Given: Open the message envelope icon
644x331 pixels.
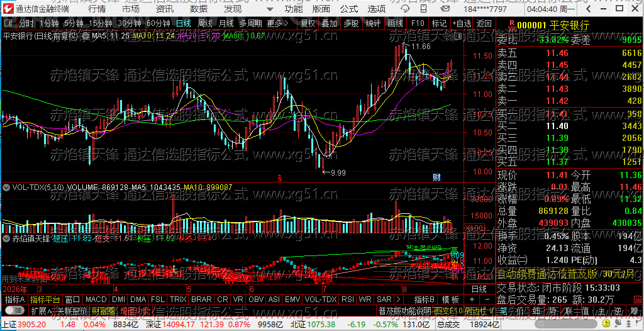Looking at the screenshot, I should [445, 9].
